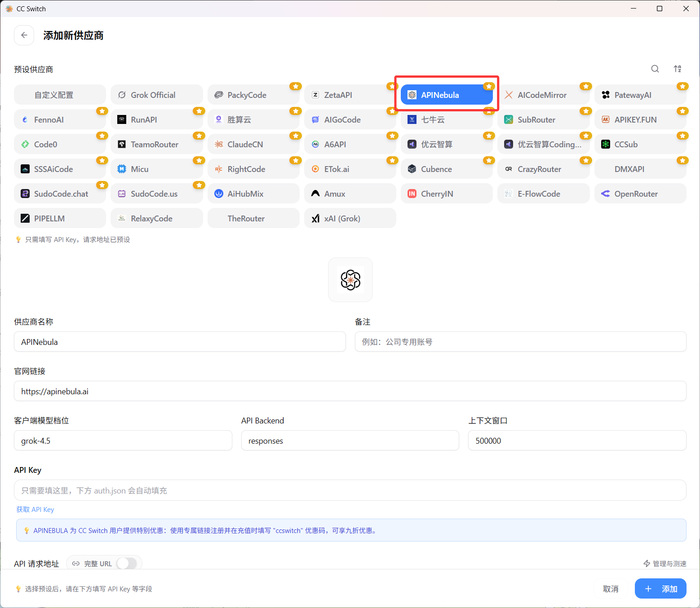Go back using the arrow button

pos(24,35)
